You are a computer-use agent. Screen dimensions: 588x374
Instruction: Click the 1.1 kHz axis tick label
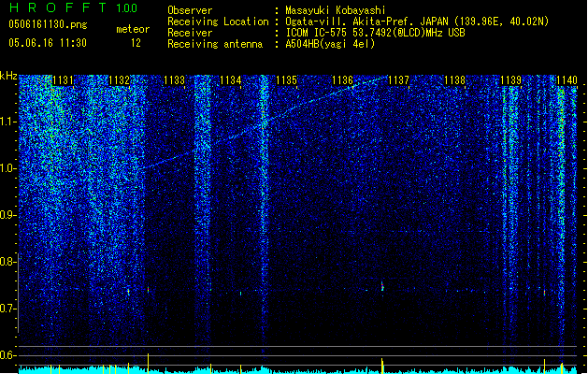pyautogui.click(x=7, y=122)
